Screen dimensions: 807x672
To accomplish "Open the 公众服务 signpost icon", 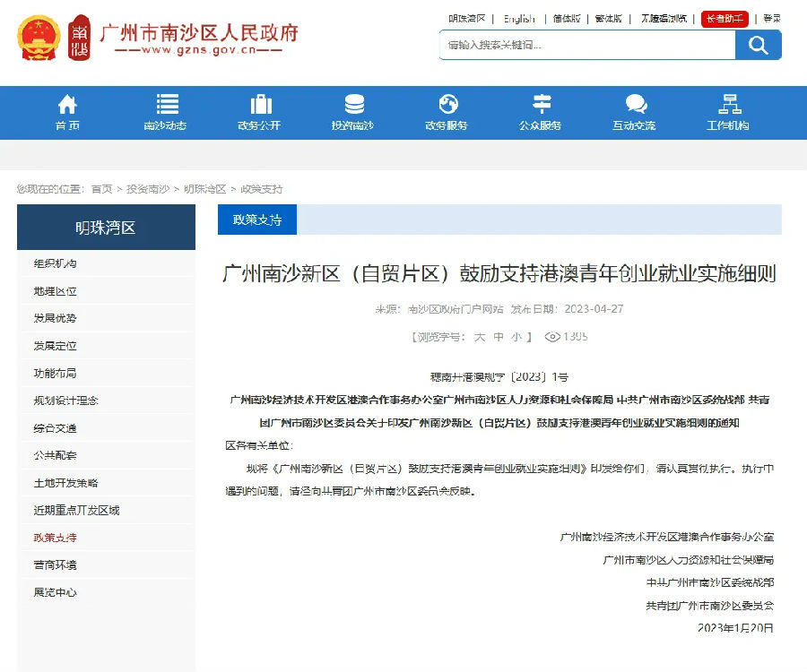I will pos(542,104).
